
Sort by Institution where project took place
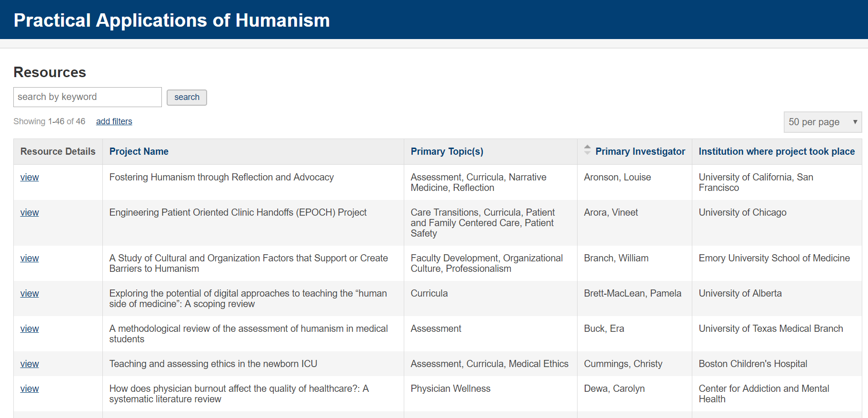[776, 151]
